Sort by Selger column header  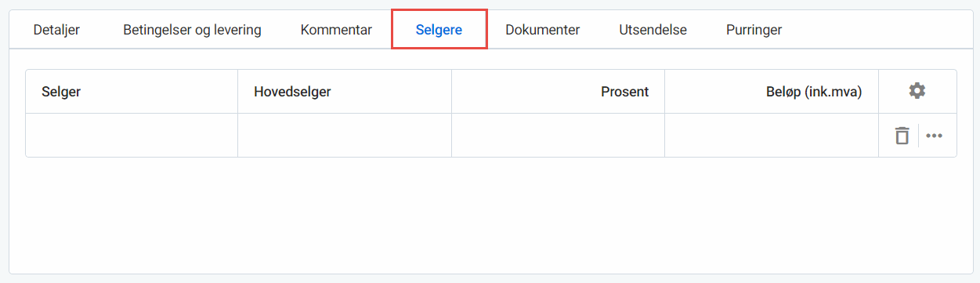coord(61,92)
